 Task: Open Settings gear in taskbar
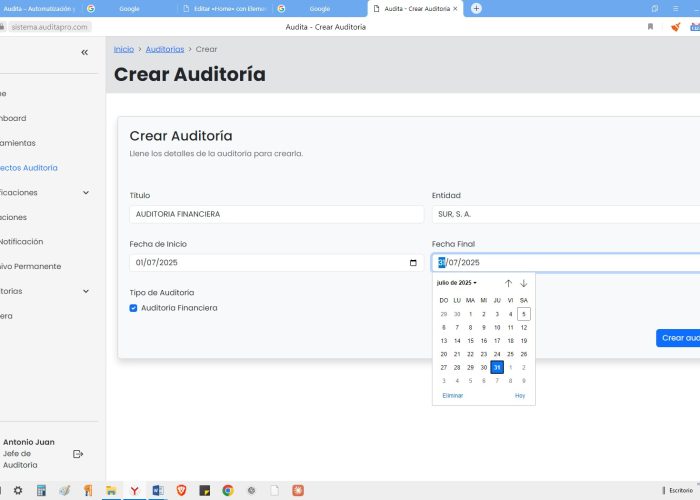tap(18, 491)
